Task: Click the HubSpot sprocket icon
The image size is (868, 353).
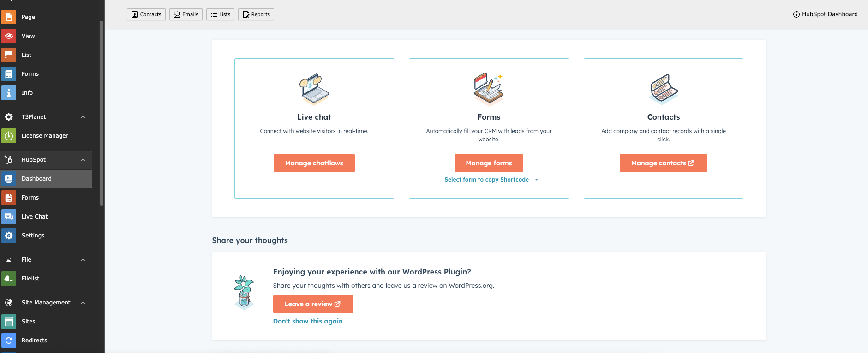Action: click(x=9, y=160)
